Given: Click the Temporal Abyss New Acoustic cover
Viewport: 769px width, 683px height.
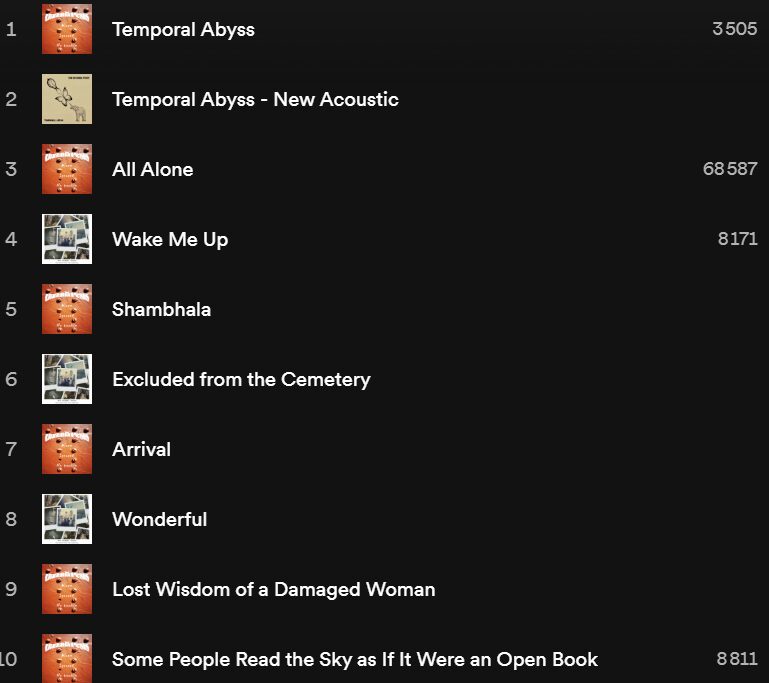Looking at the screenshot, I should [67, 99].
